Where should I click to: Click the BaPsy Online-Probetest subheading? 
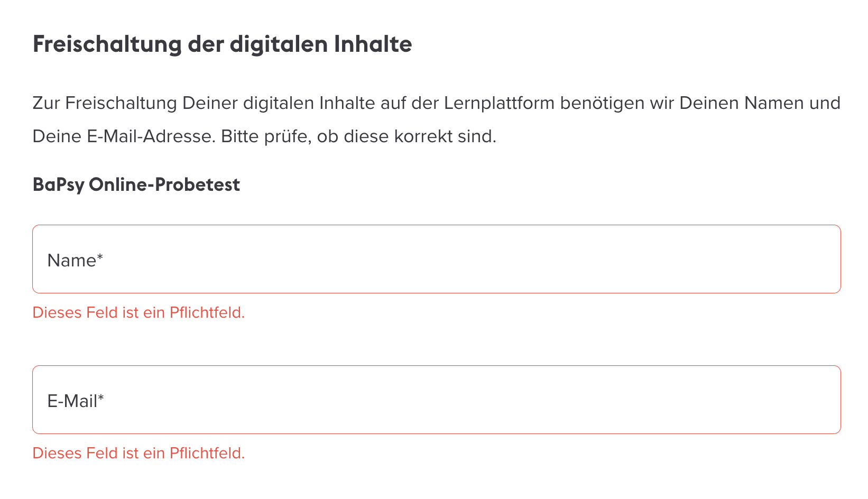[x=136, y=184]
